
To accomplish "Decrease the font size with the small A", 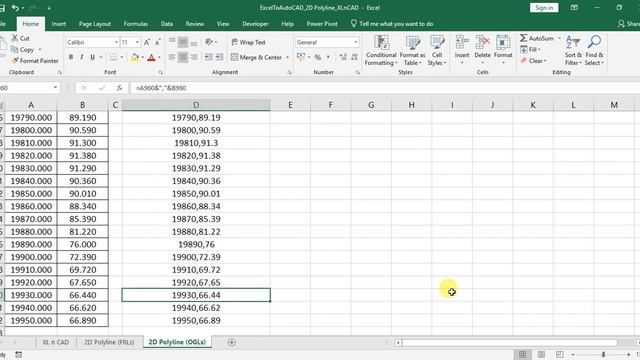I will [x=158, y=42].
